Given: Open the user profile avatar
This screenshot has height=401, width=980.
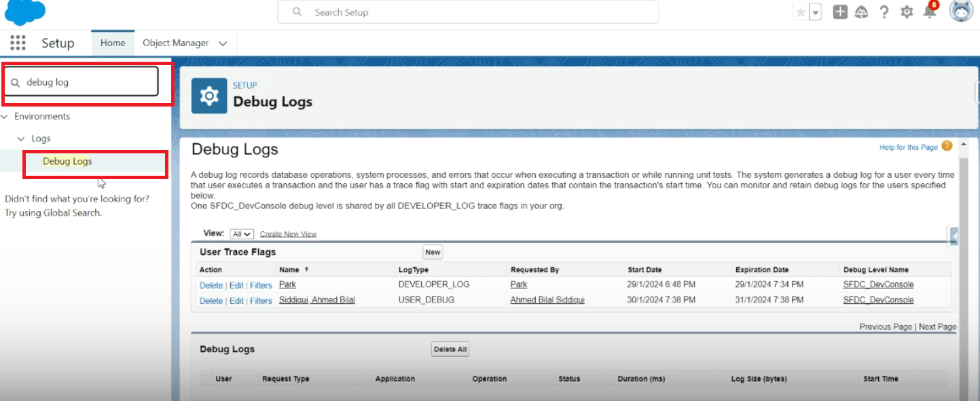Looking at the screenshot, I should coord(961,12).
